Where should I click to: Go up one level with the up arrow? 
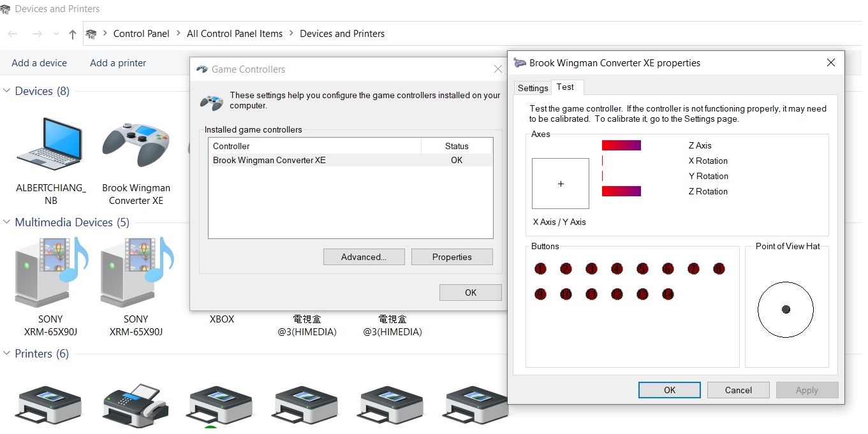coord(72,34)
